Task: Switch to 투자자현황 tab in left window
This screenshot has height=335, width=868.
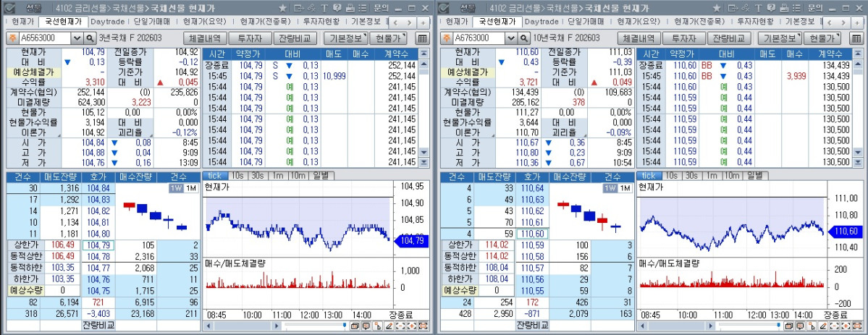Action: (321, 22)
